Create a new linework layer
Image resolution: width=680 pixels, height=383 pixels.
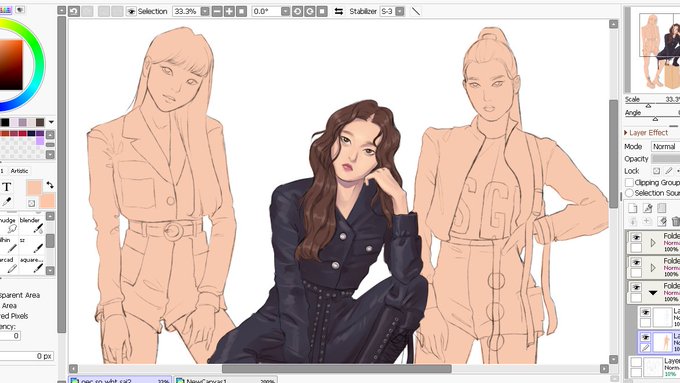tap(647, 208)
